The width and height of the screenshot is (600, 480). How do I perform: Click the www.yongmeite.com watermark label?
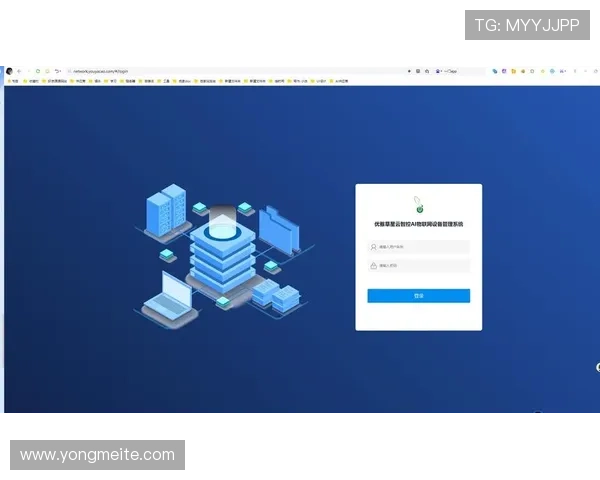[x=98, y=455]
